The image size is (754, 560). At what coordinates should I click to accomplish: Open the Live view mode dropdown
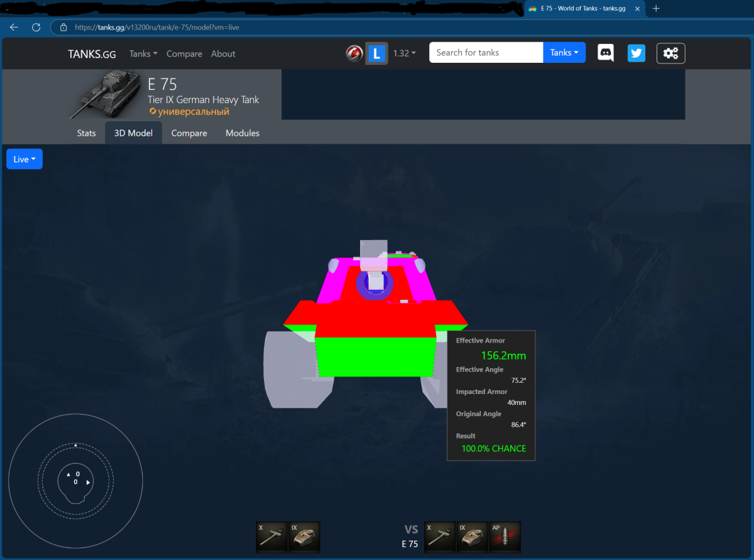pos(25,159)
